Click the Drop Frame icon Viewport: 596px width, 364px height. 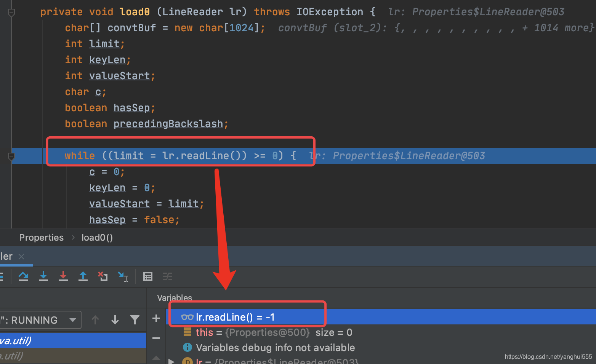tap(103, 276)
